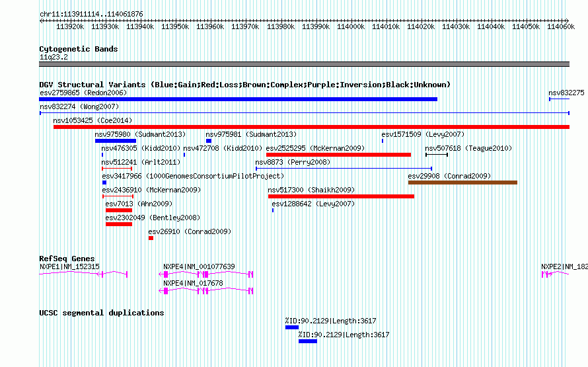The image size is (588, 367).
Task: Click the esv29908 (Conrad2009) brown complex bar
Action: tap(462, 183)
